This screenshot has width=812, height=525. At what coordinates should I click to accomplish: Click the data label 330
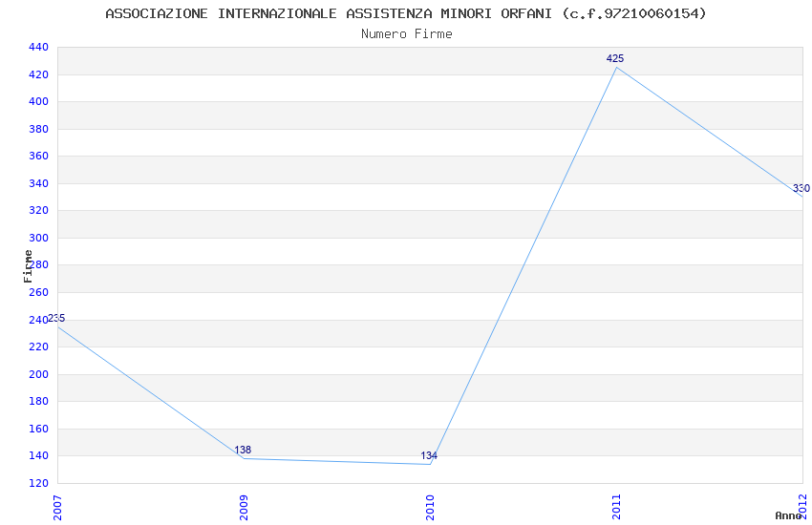pyautogui.click(x=801, y=188)
